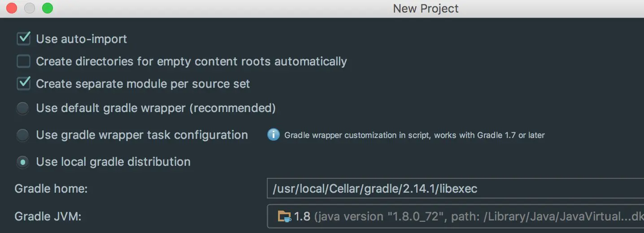Image resolution: width=644 pixels, height=233 pixels.
Task: Close the New Project window with red button
Action: [12, 8]
